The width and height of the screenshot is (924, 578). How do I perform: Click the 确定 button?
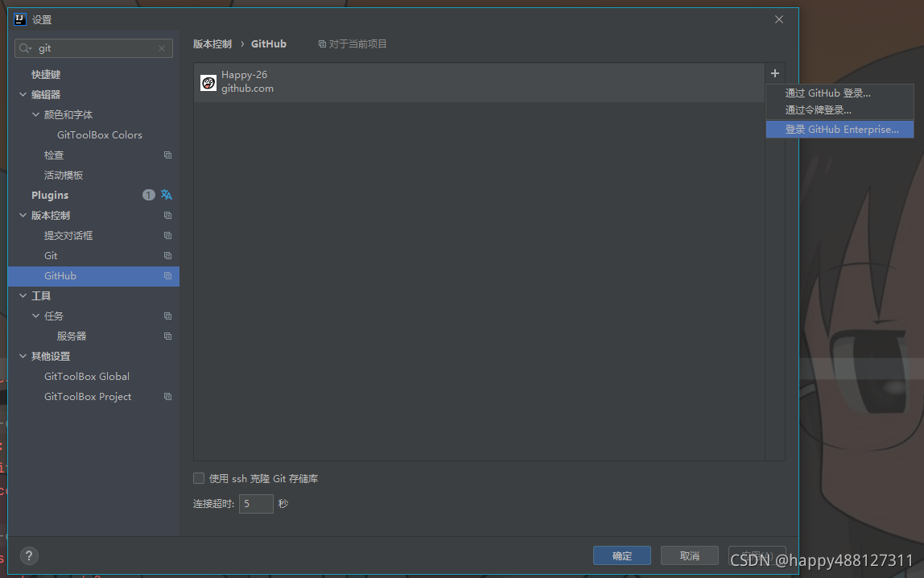tap(621, 555)
